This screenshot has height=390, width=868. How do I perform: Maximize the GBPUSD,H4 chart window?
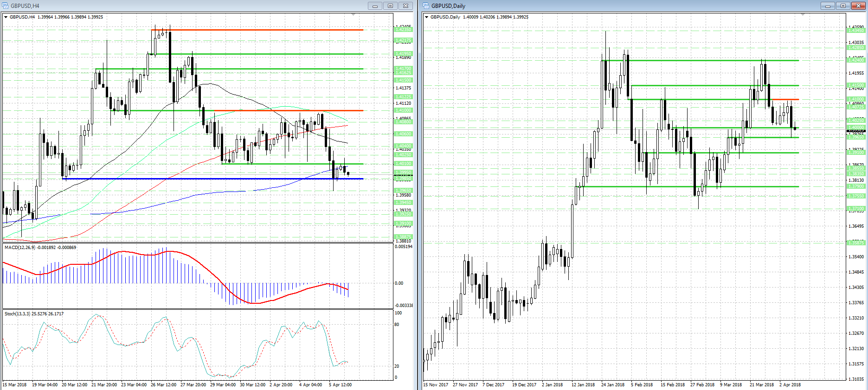pos(390,6)
